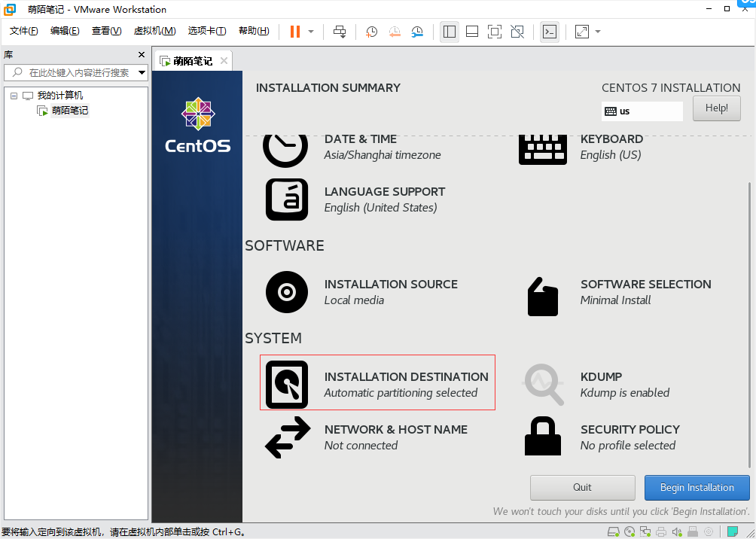Image resolution: width=756 pixels, height=539 pixels.
Task: Open INSTALLATION DESTINATION Automatic partitioning text
Action: (x=400, y=393)
